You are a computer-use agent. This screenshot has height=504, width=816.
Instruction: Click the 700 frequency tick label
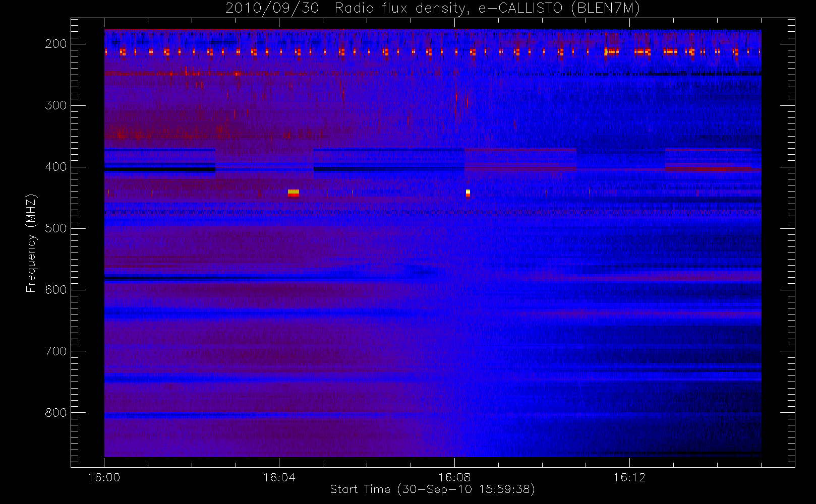coord(55,351)
